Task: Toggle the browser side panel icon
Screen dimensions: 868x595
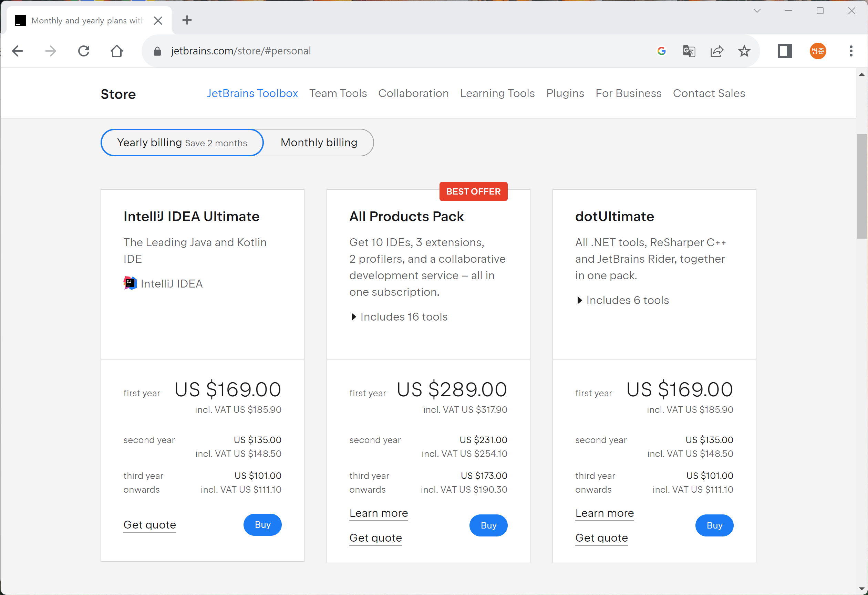Action: coord(785,51)
